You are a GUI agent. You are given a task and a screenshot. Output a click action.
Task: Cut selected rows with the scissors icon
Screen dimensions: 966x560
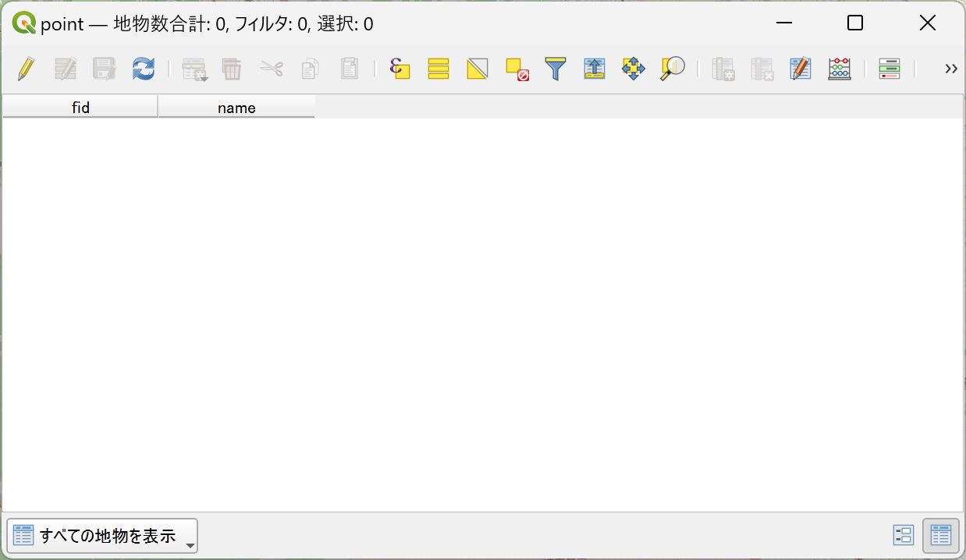(271, 69)
